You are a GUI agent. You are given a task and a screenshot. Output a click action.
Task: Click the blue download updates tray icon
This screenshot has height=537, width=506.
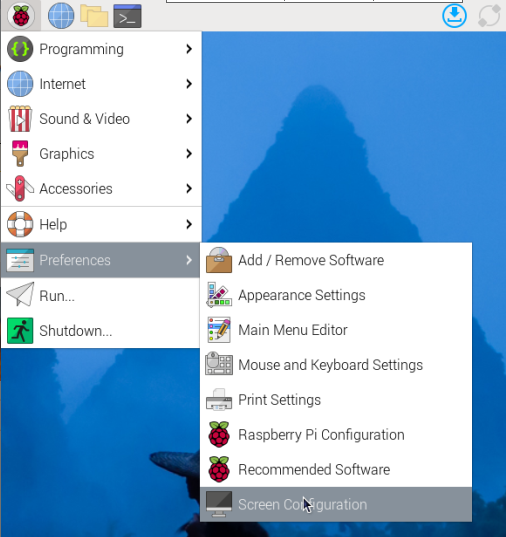tap(454, 15)
